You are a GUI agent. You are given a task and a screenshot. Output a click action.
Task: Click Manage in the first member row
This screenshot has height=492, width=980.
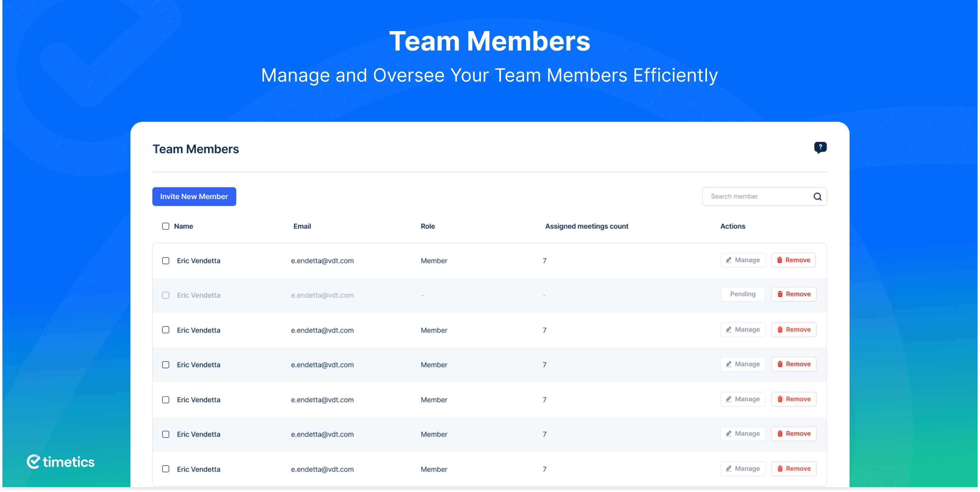743,260
